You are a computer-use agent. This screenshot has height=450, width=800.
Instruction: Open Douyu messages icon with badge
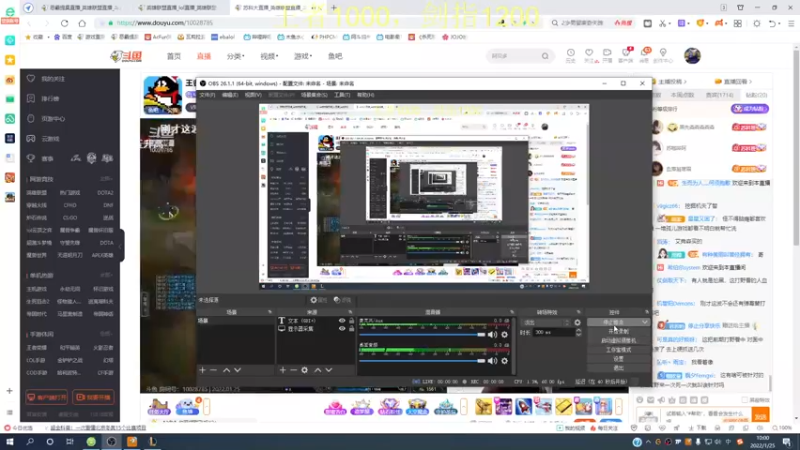click(645, 55)
